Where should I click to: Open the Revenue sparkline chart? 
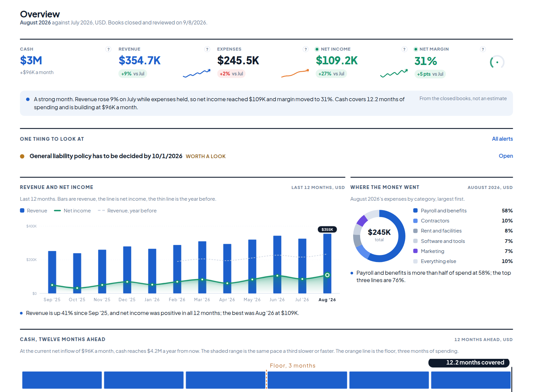coord(197,73)
